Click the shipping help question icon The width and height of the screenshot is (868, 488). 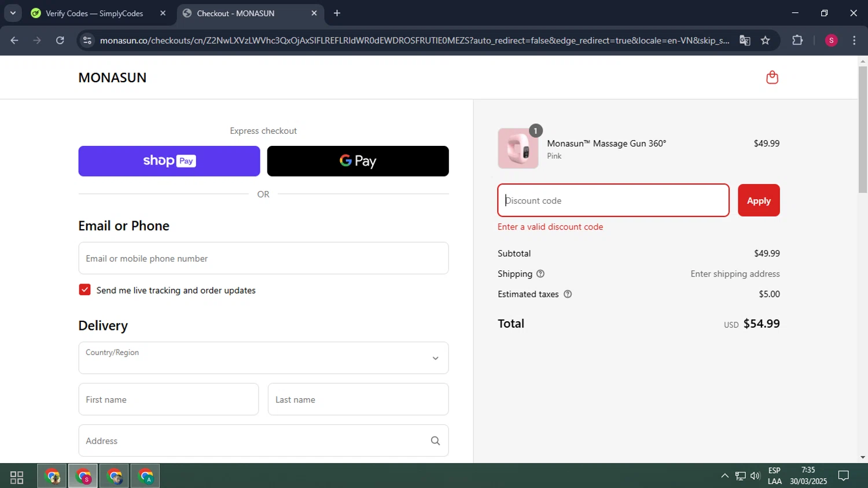tap(540, 274)
